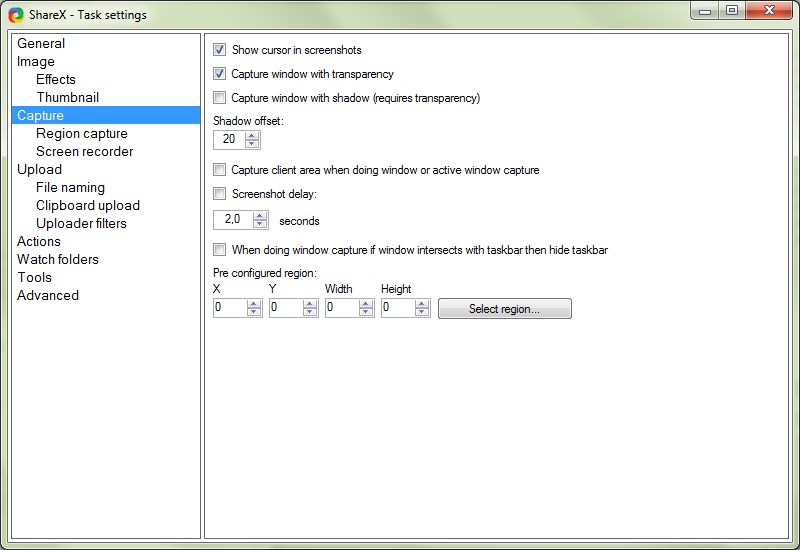Check Capture client area option
The height and width of the screenshot is (550, 800).
220,170
